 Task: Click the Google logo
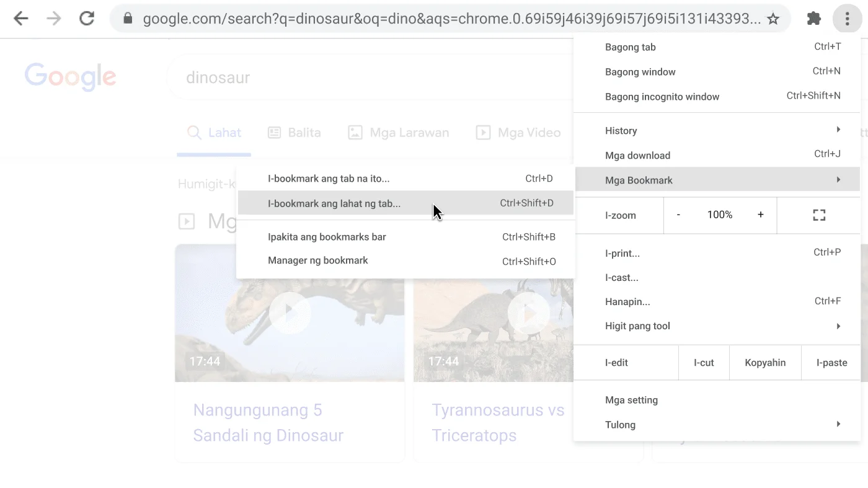[70, 76]
